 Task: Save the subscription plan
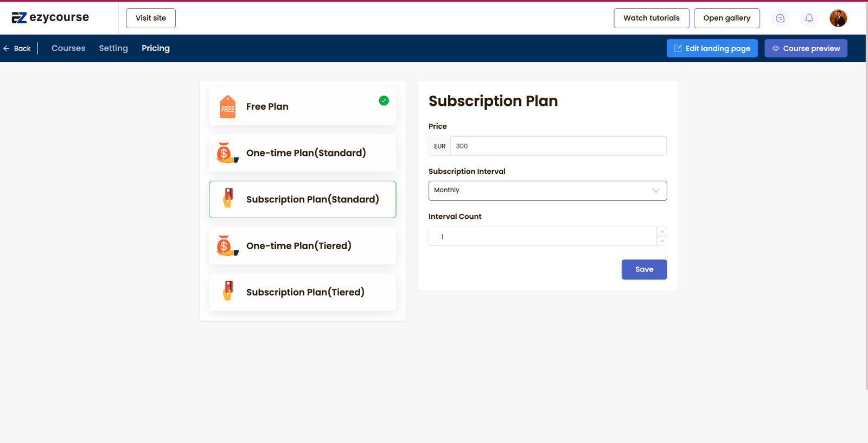(644, 269)
